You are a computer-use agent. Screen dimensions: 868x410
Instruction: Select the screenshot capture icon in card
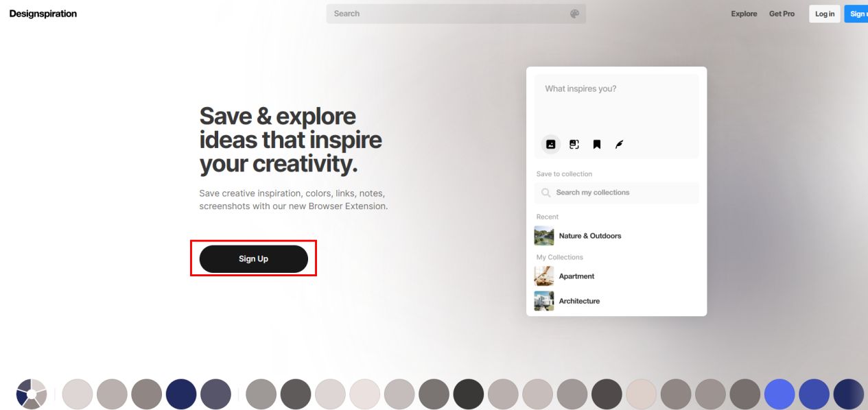[574, 144]
